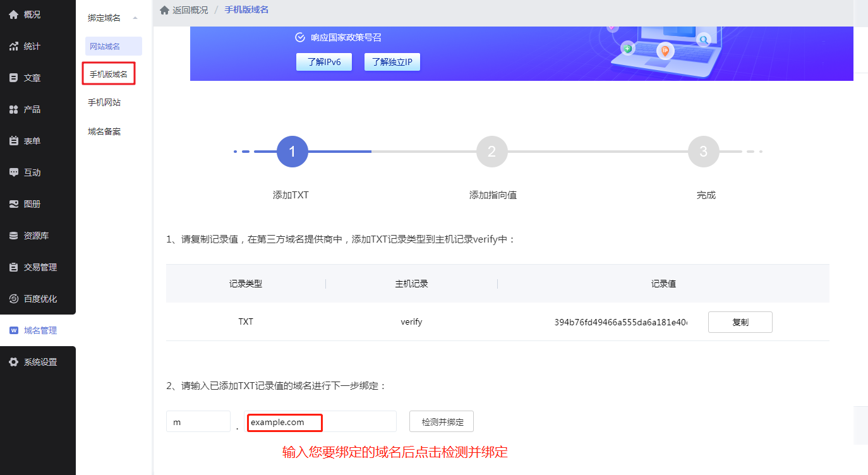Click the 返回概况 breadcrumb link

point(190,10)
